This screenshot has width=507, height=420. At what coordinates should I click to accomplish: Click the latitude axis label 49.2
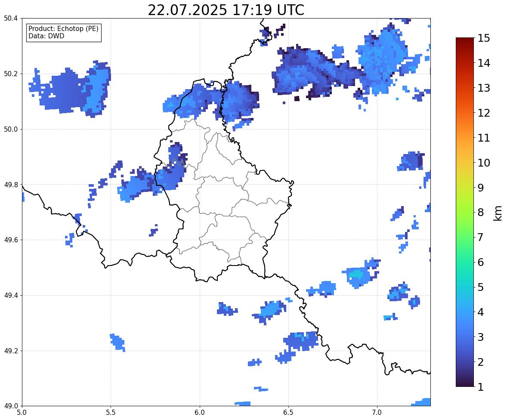tap(11, 351)
